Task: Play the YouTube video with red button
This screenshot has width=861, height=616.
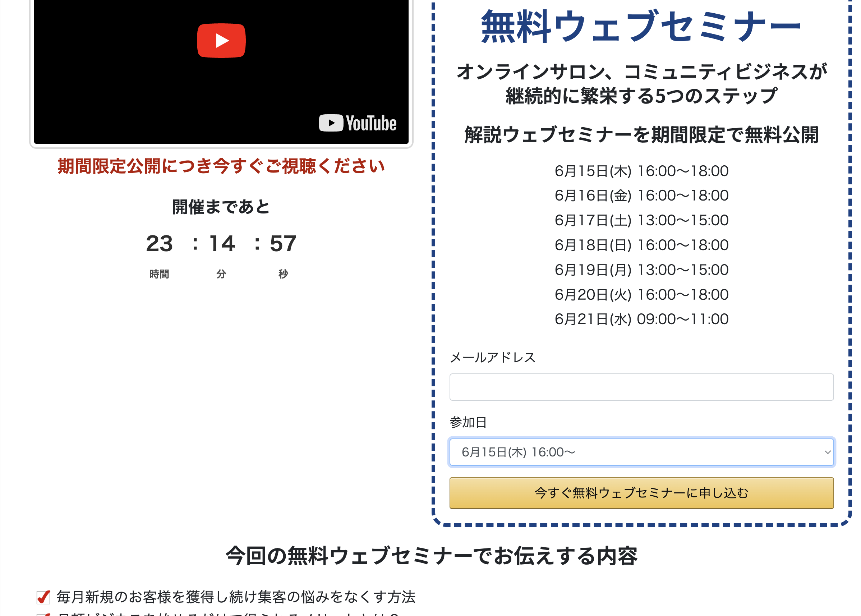Action: 221,41
